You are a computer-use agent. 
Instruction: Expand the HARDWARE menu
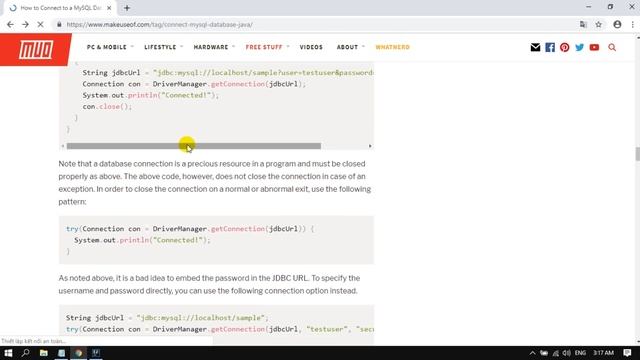(x=214, y=47)
